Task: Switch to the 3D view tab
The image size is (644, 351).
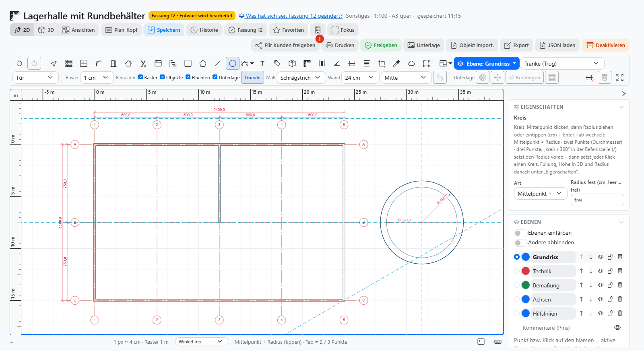Action: (46, 30)
